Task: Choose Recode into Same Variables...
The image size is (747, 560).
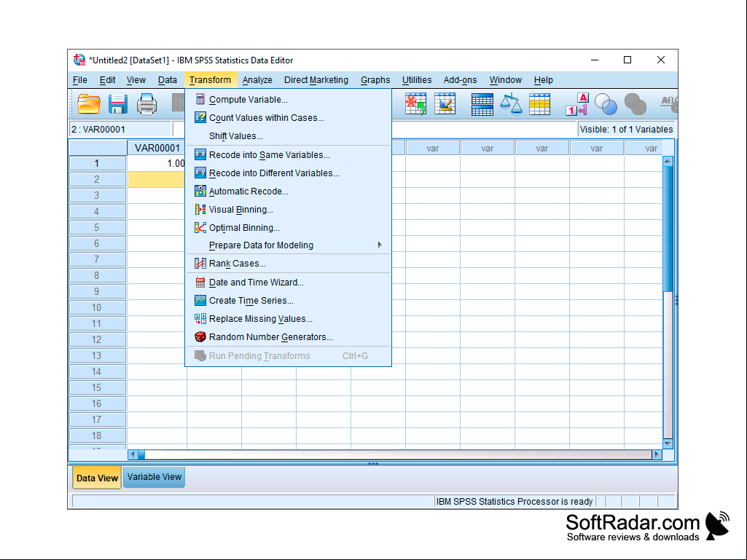Action: [x=288, y=155]
